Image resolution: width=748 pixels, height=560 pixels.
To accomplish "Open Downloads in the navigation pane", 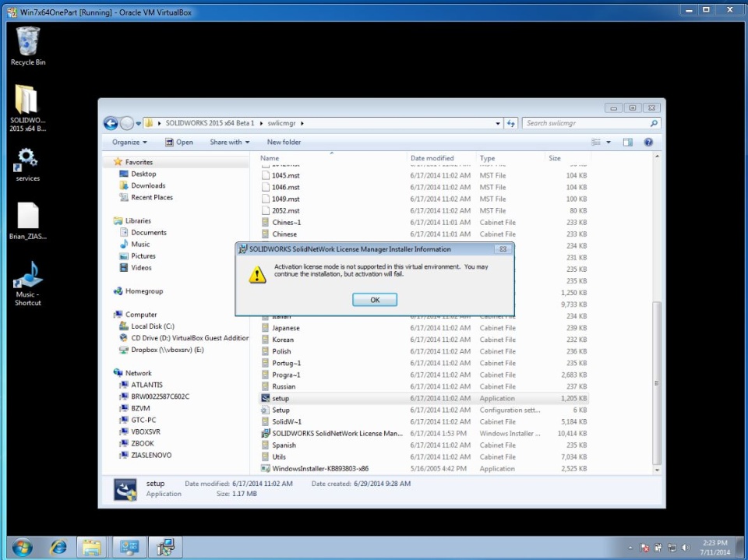I will point(148,185).
